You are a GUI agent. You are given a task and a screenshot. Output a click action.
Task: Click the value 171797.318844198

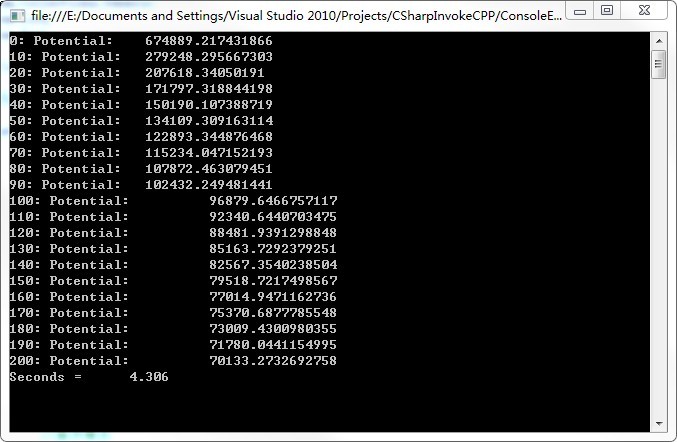209,88
